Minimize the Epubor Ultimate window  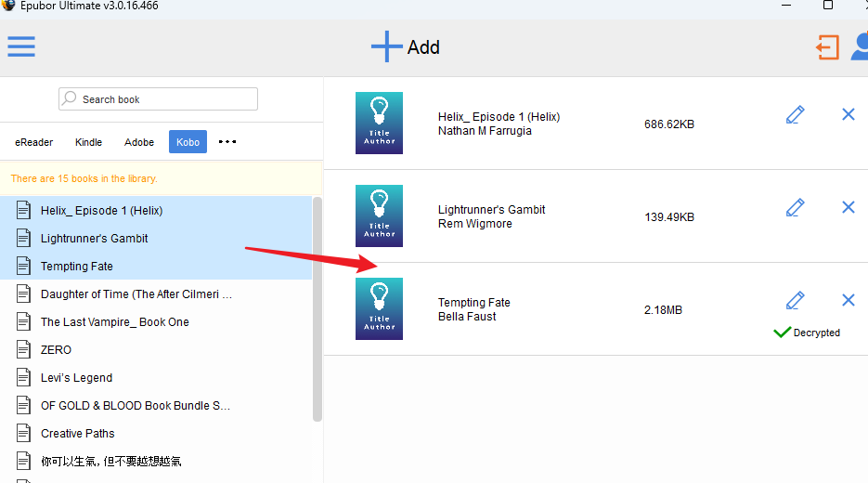pyautogui.click(x=786, y=5)
